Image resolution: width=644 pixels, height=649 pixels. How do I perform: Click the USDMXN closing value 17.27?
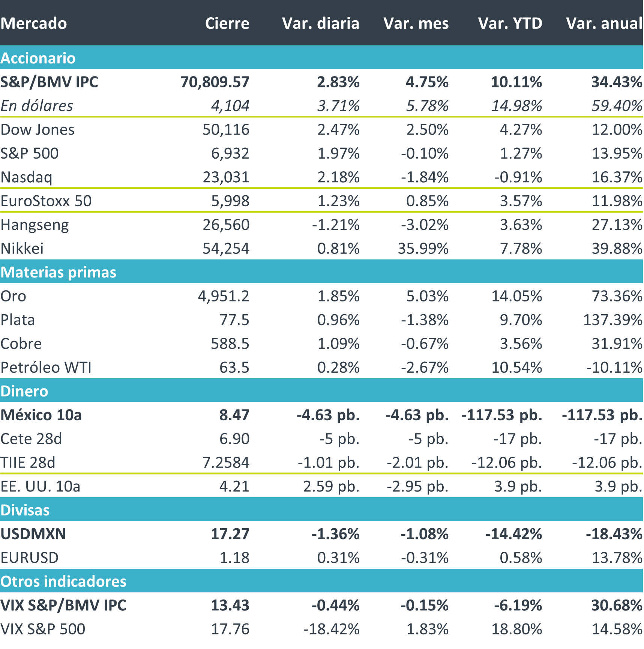230,534
